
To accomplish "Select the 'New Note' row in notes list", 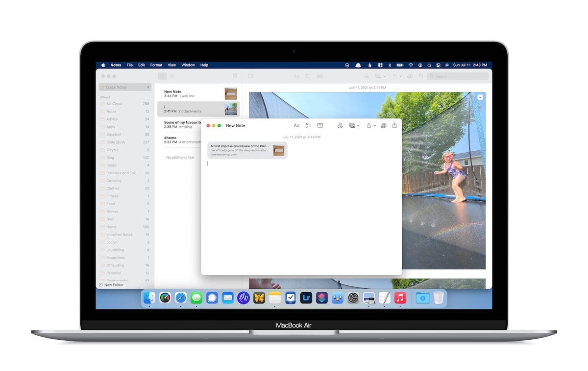I will coord(199,93).
